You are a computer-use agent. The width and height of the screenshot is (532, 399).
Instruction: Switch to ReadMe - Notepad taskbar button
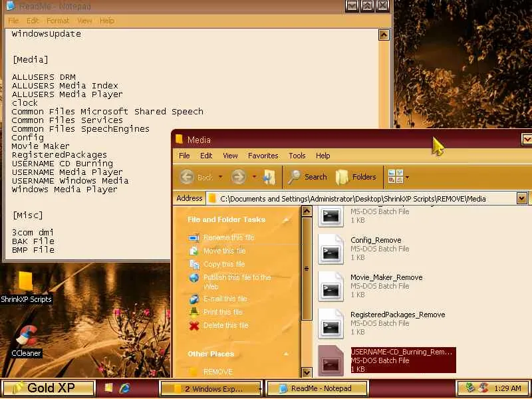(x=317, y=388)
